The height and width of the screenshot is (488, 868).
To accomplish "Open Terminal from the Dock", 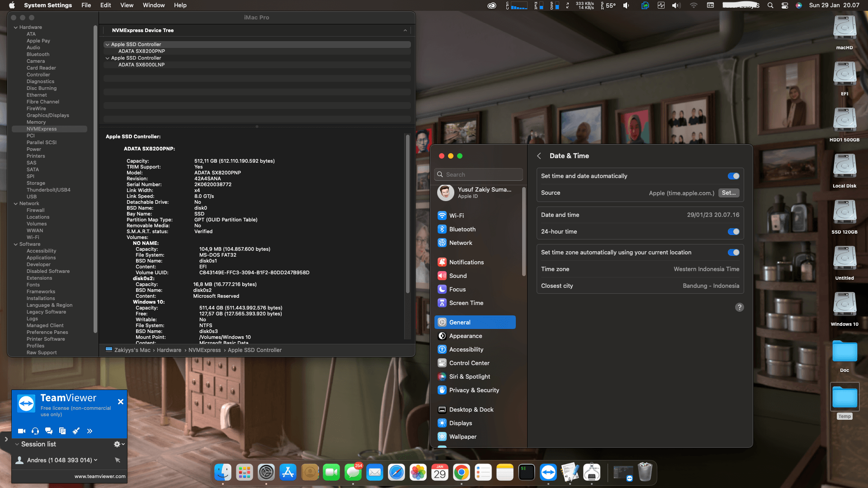I will (x=527, y=473).
